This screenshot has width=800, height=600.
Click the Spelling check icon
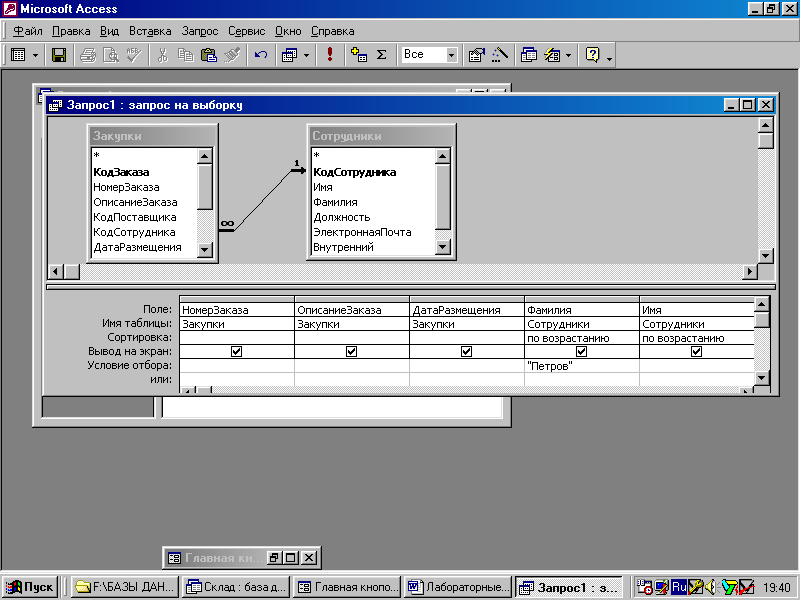[x=134, y=55]
